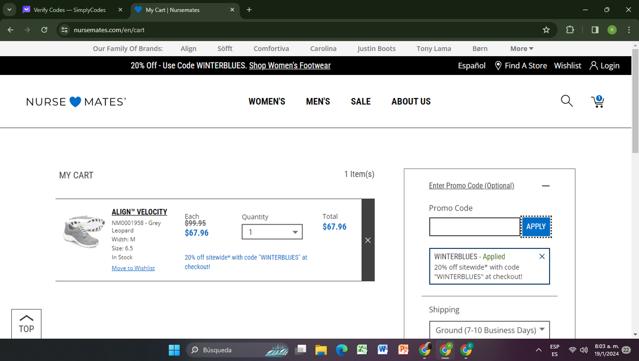
Task: Open PowerPoint from the taskbar
Action: coord(403,350)
